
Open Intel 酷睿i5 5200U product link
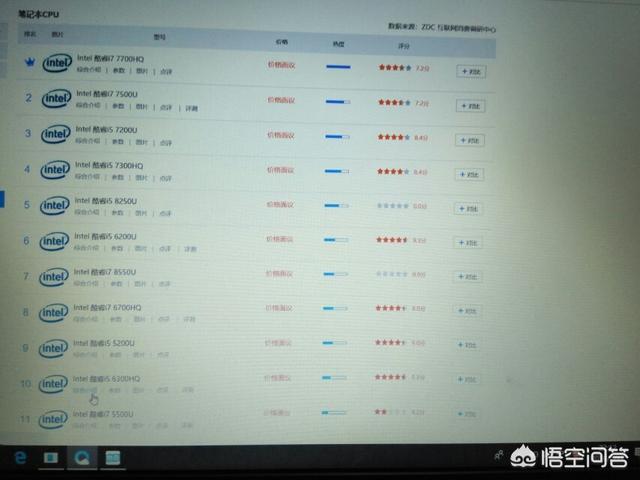[104, 343]
